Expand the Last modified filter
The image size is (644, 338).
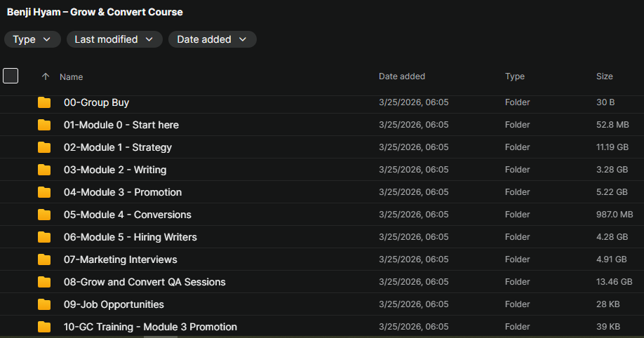tap(114, 39)
